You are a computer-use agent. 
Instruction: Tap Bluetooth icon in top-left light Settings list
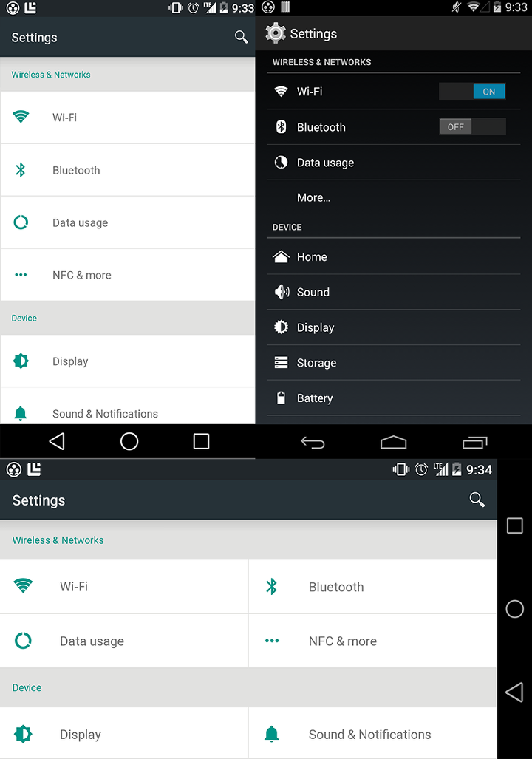pos(21,170)
